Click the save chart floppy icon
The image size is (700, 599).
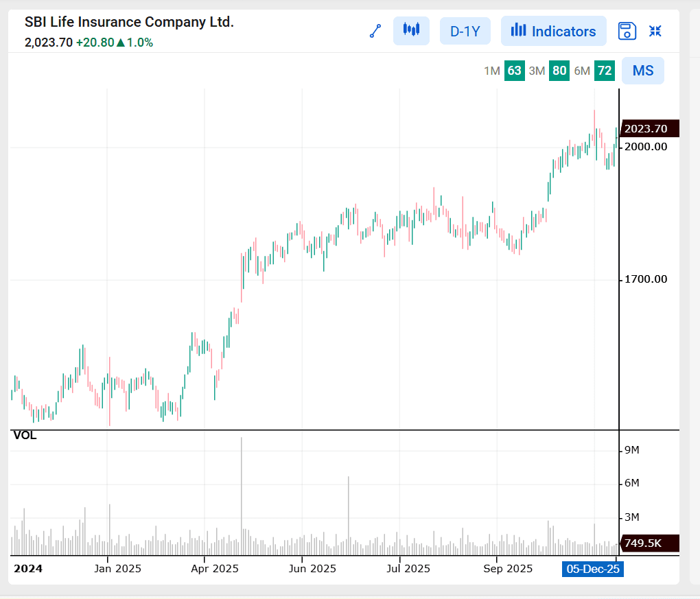[627, 32]
